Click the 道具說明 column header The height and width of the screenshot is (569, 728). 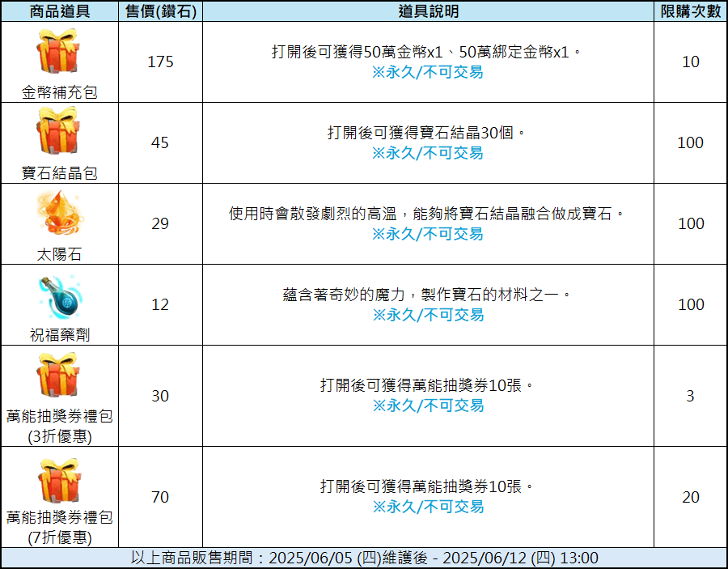(428, 11)
